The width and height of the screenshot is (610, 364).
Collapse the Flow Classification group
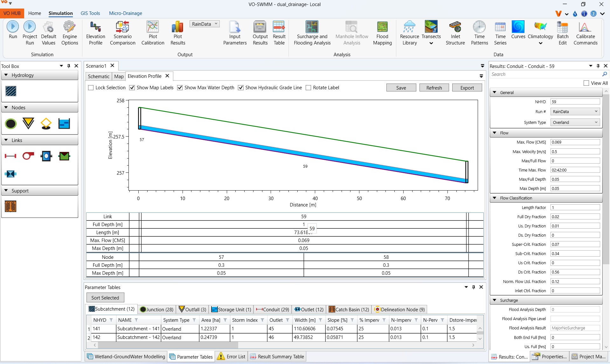(495, 198)
